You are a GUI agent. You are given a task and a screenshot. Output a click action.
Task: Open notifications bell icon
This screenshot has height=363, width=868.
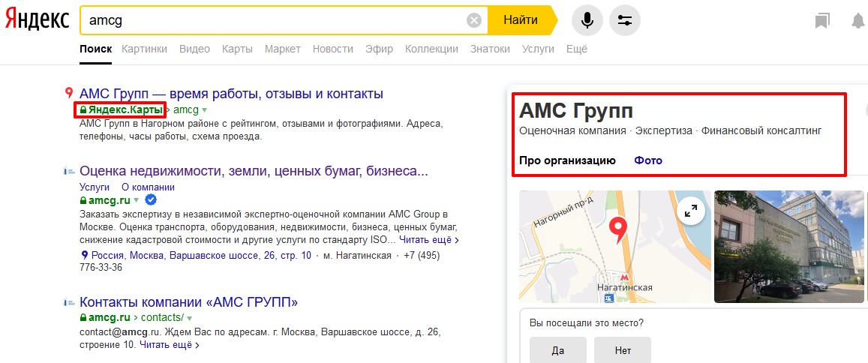pyautogui.click(x=858, y=21)
